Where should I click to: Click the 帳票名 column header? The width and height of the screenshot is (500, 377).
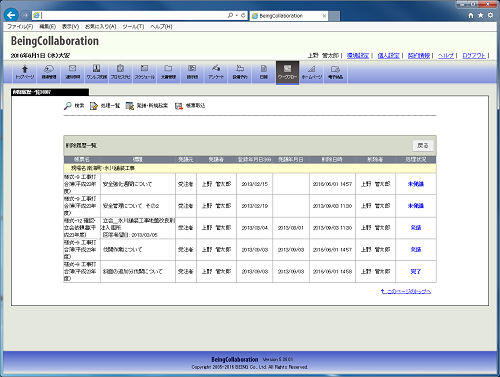pyautogui.click(x=82, y=160)
